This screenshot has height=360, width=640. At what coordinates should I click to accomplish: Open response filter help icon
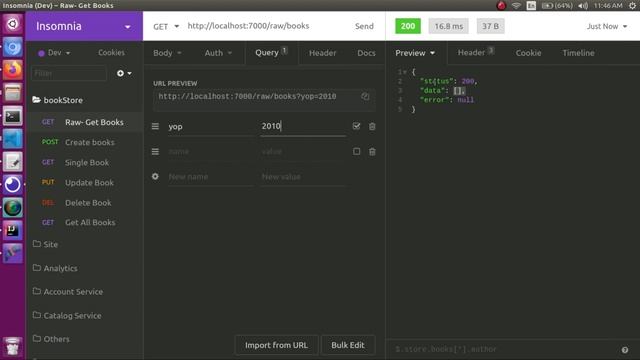[x=625, y=350]
